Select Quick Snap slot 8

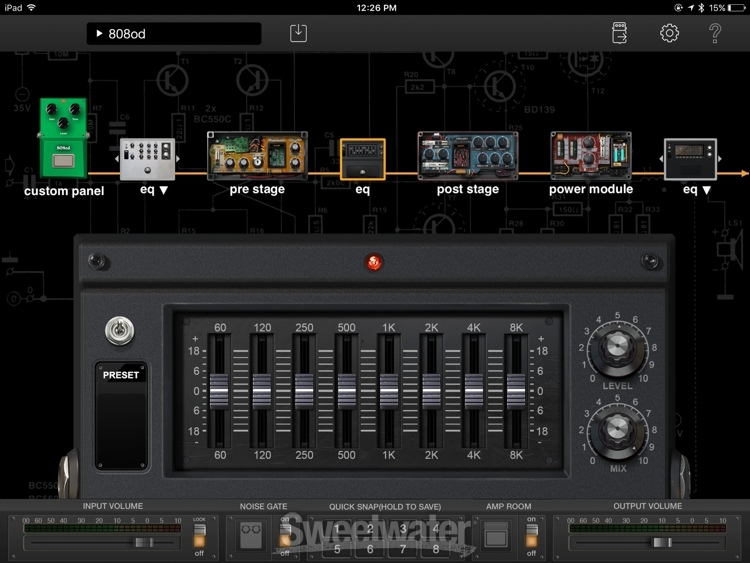436,549
